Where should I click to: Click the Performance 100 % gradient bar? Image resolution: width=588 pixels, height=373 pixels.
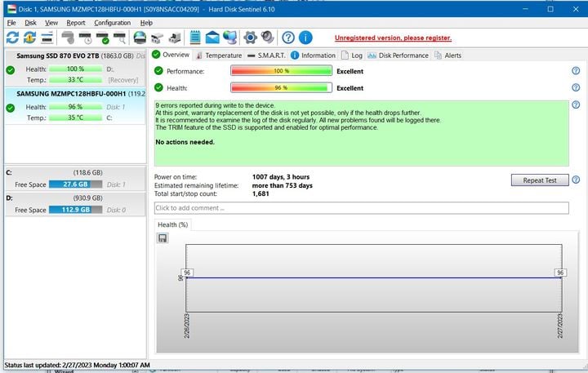[281, 71]
